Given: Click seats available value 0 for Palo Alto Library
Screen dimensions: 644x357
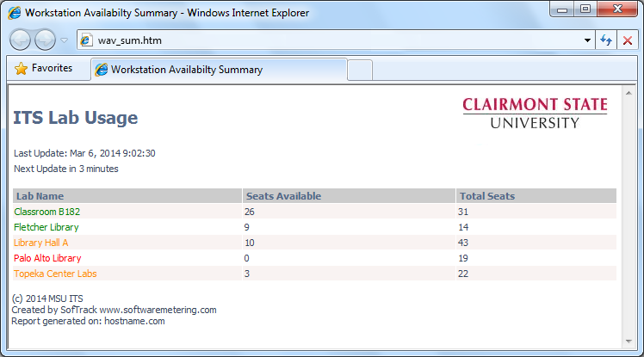Looking at the screenshot, I should (x=246, y=258).
